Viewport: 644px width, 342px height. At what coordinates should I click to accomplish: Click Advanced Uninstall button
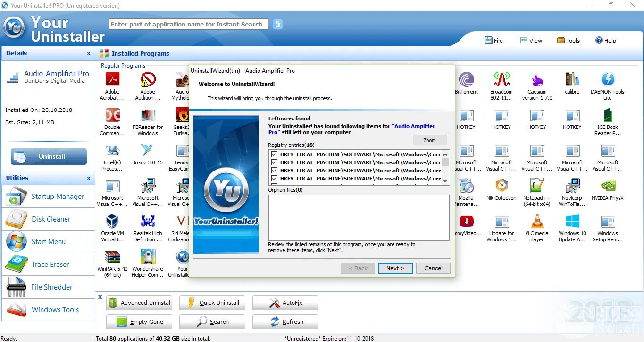coord(139,303)
